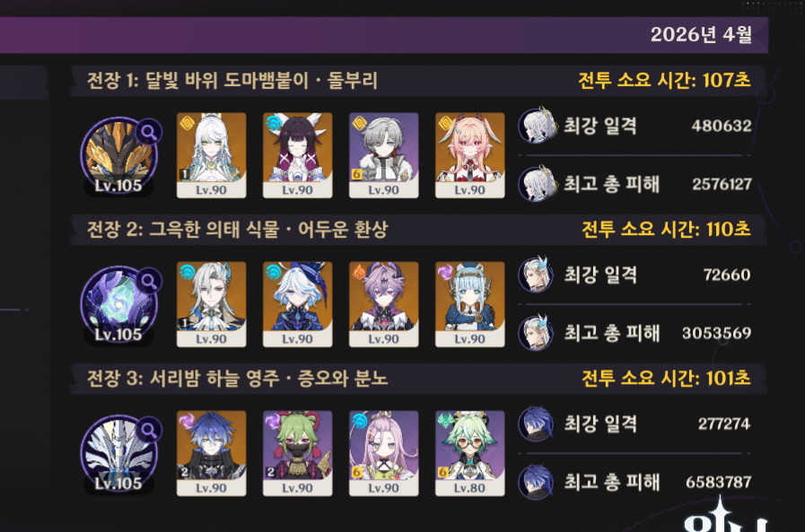Click pink-haired horned character card in battlefield 1

pyautogui.click(x=469, y=155)
